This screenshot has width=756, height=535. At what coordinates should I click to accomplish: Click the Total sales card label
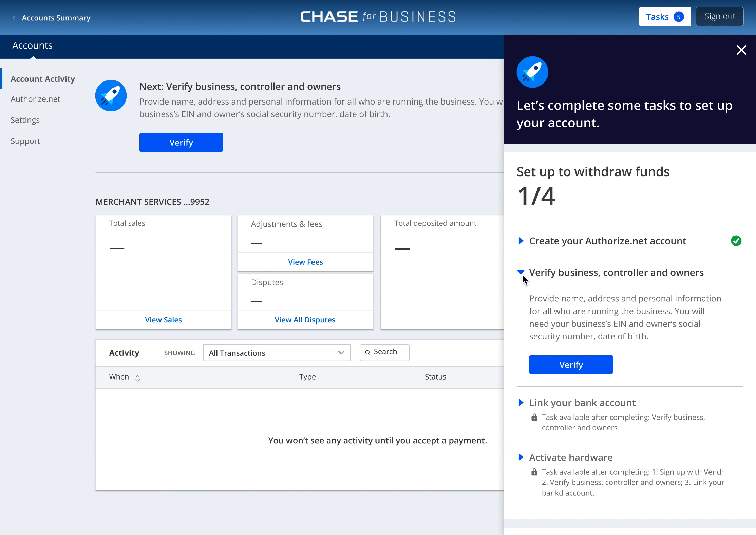(x=127, y=223)
